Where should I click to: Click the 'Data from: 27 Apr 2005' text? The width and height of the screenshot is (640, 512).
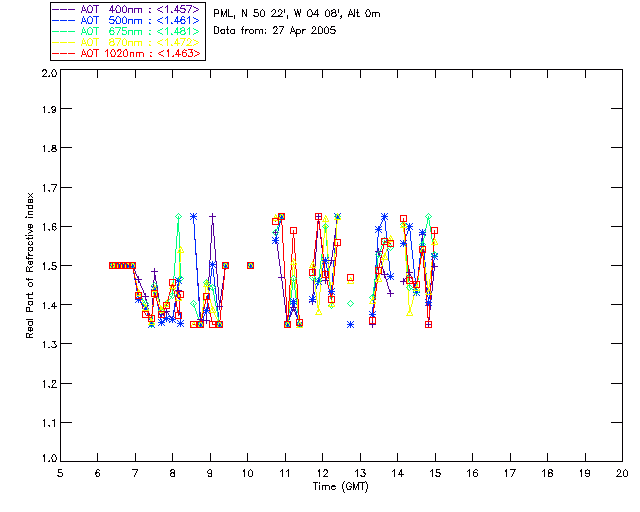coord(275,31)
